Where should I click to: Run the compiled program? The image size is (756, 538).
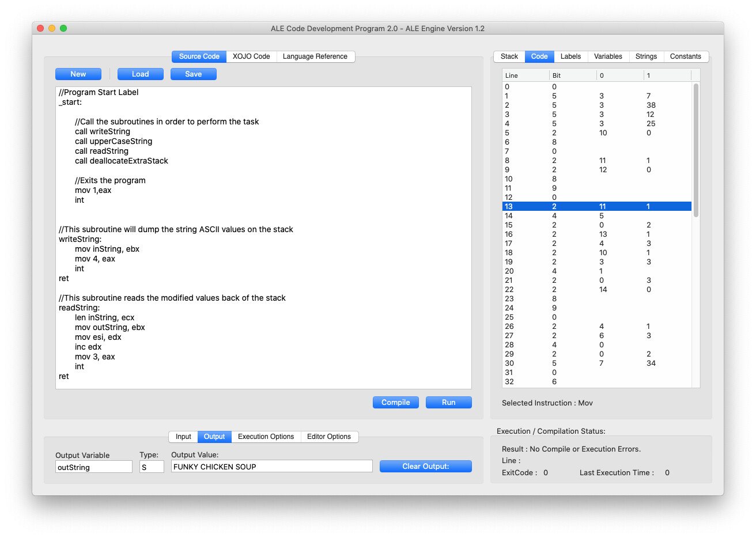[x=448, y=403]
